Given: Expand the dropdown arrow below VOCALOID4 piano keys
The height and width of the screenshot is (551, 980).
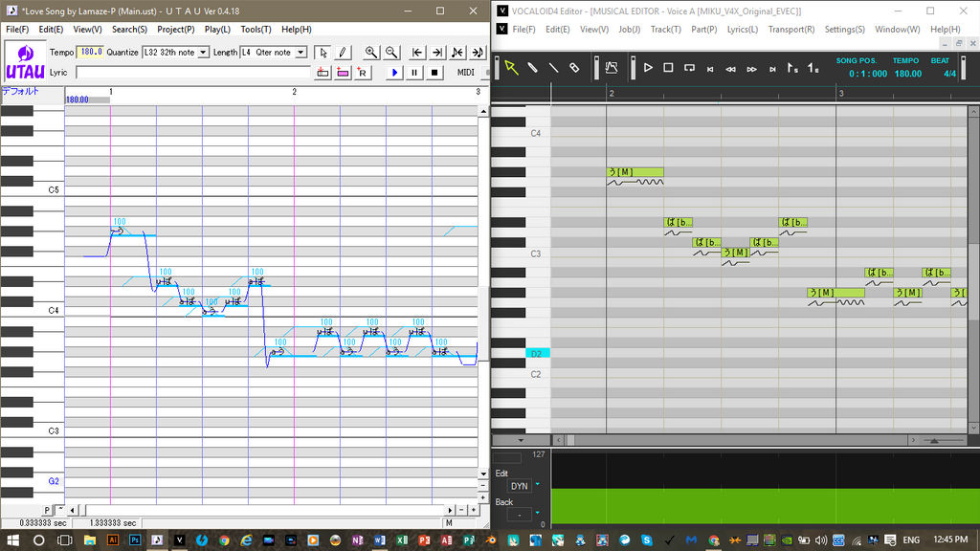Looking at the screenshot, I should [x=521, y=440].
